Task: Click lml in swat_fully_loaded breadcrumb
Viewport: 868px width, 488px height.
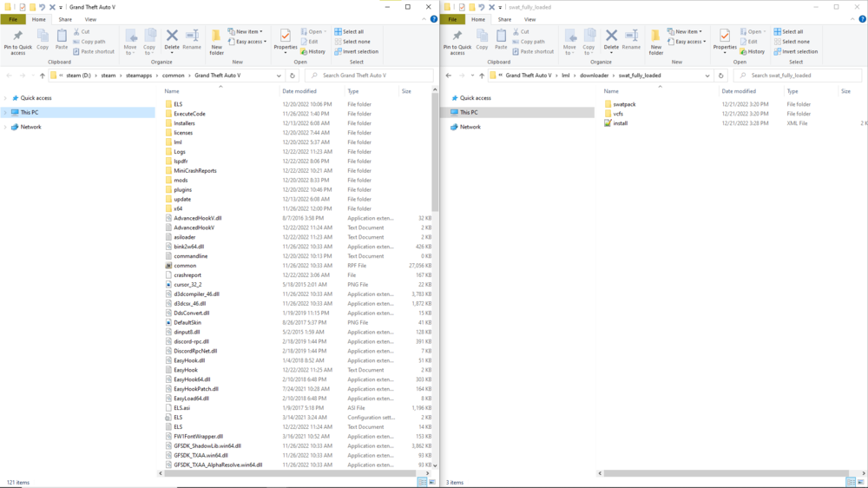Action: coord(565,76)
